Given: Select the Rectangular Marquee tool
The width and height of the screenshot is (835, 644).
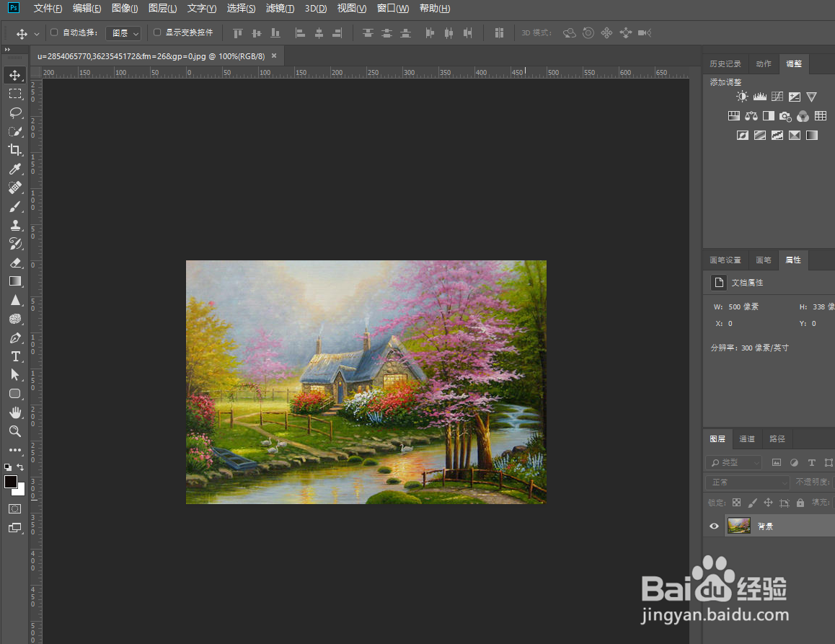Looking at the screenshot, I should click(x=15, y=94).
